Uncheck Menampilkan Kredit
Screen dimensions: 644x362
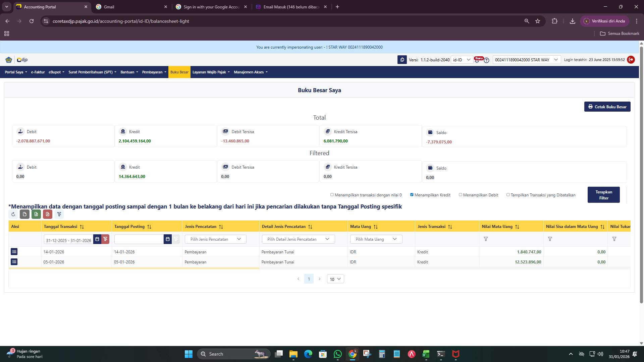412,194
